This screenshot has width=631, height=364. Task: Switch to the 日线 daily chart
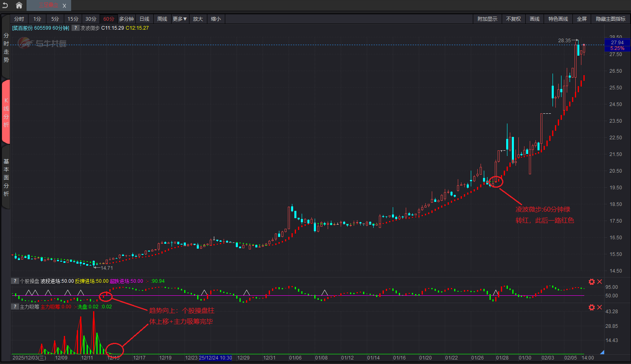pyautogui.click(x=144, y=19)
